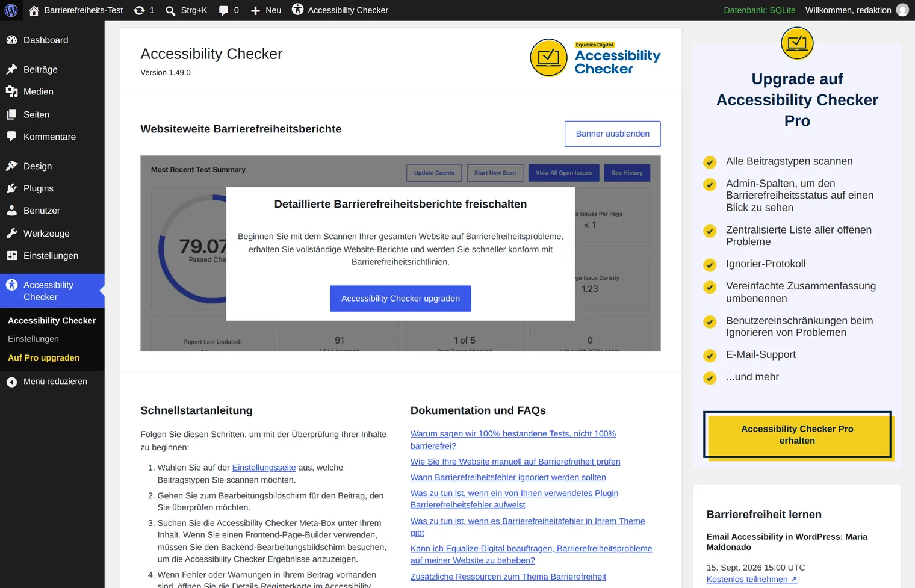Image resolution: width=915 pixels, height=588 pixels.
Task: Open Dashboard in the sidebar
Action: 46,40
